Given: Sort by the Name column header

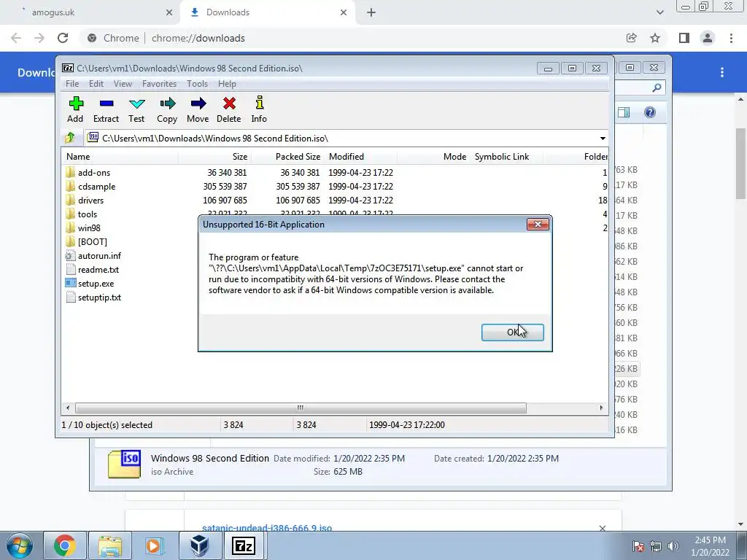Looking at the screenshot, I should point(120,157).
